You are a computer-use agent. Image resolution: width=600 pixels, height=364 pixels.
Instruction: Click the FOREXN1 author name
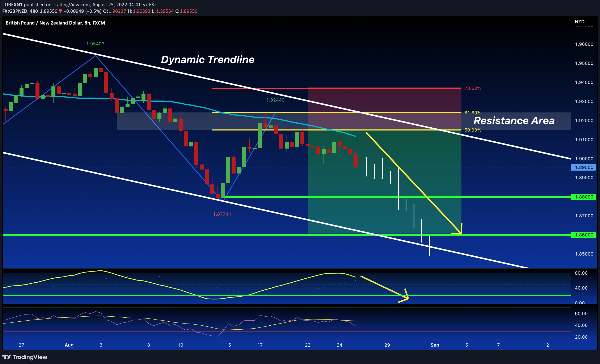click(x=12, y=5)
